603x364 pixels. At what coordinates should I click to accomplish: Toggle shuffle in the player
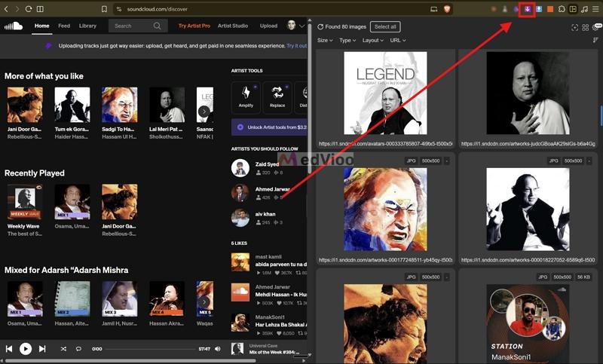63,349
